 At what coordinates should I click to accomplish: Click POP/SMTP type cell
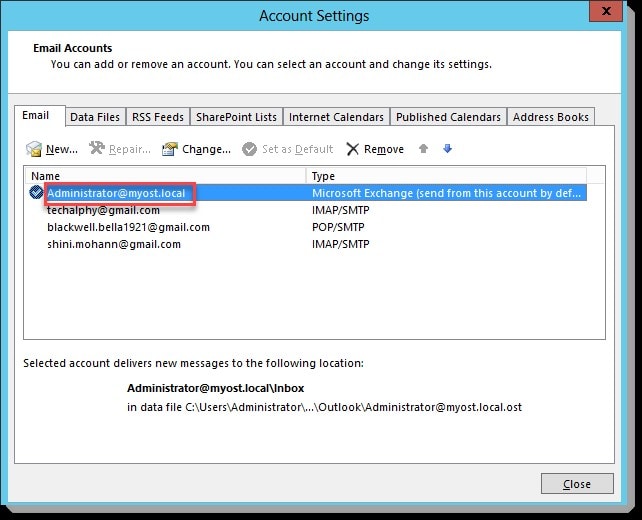(338, 227)
